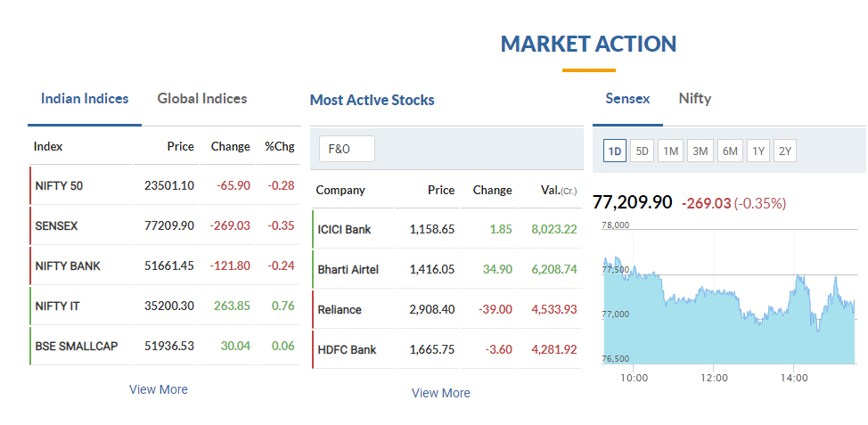Click the Company column header
Viewport: 868px width, 425px height.
[340, 191]
